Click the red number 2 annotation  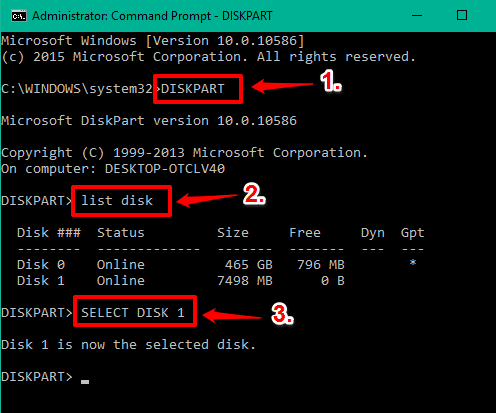[254, 193]
